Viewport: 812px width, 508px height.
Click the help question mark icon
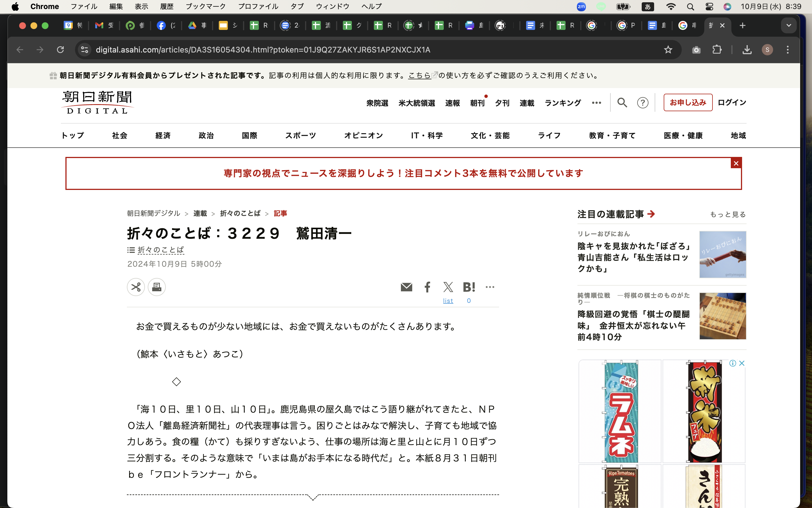[643, 102]
